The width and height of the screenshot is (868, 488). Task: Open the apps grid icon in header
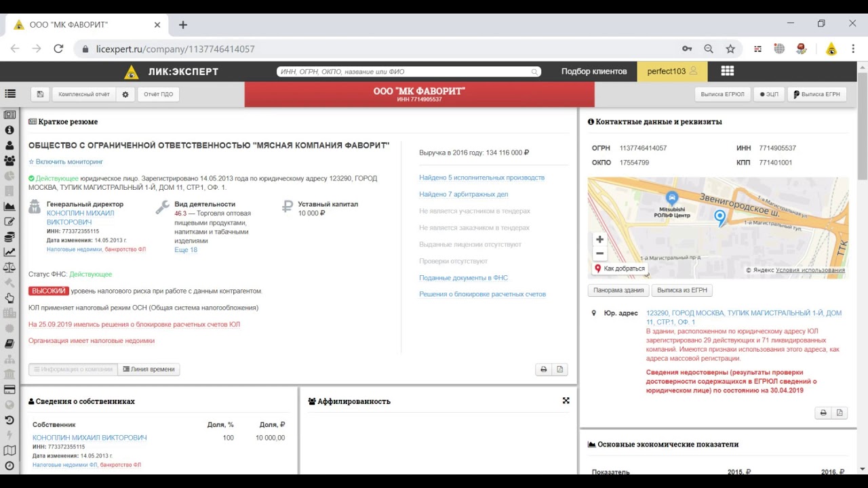pos(728,71)
